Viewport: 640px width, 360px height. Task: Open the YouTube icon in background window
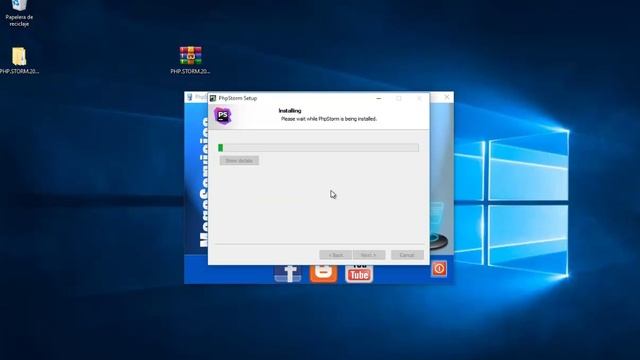(359, 273)
